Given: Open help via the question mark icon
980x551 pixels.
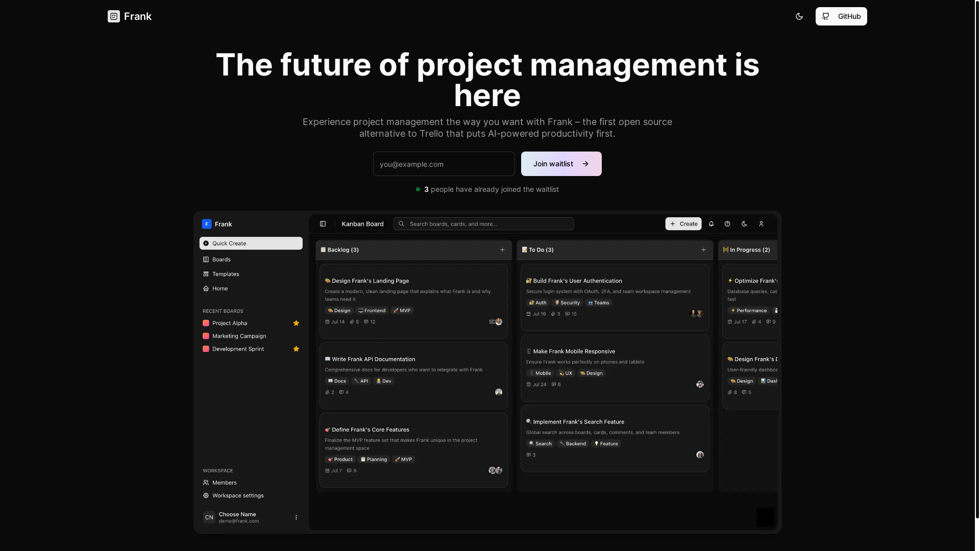Looking at the screenshot, I should (727, 224).
